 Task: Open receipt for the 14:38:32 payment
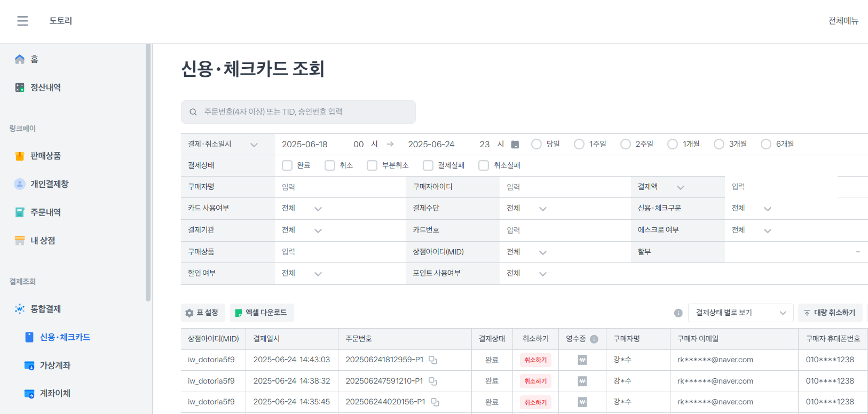(x=582, y=381)
